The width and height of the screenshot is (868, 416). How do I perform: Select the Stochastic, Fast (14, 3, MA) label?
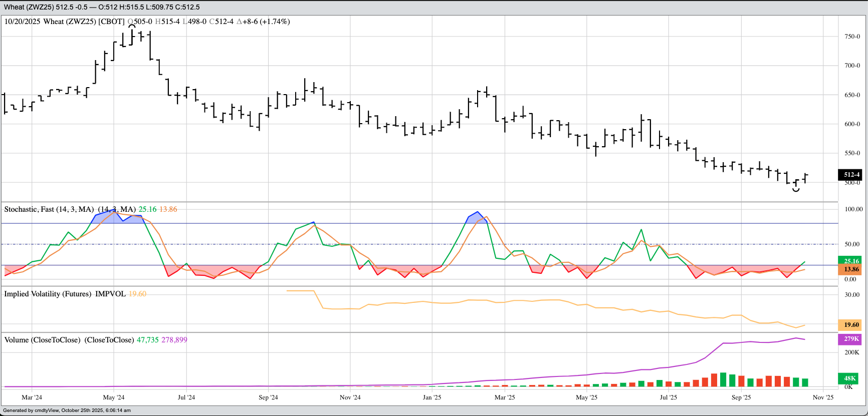[x=49, y=209]
